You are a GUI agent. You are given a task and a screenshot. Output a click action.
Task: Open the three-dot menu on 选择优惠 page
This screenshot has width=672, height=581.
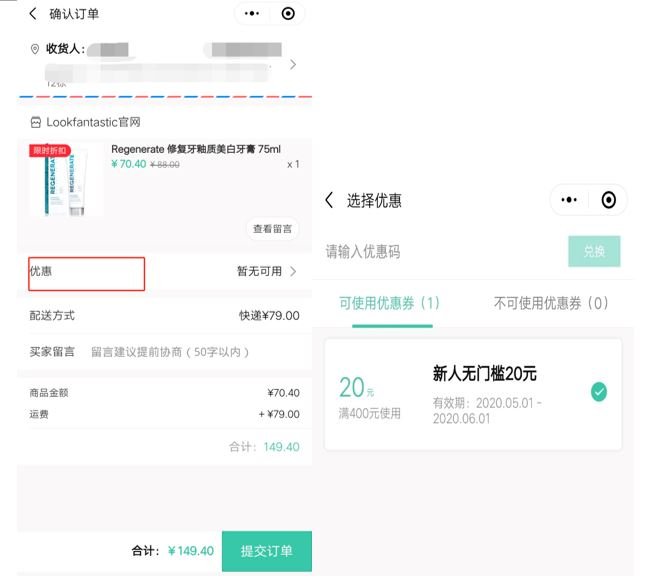[x=569, y=200]
